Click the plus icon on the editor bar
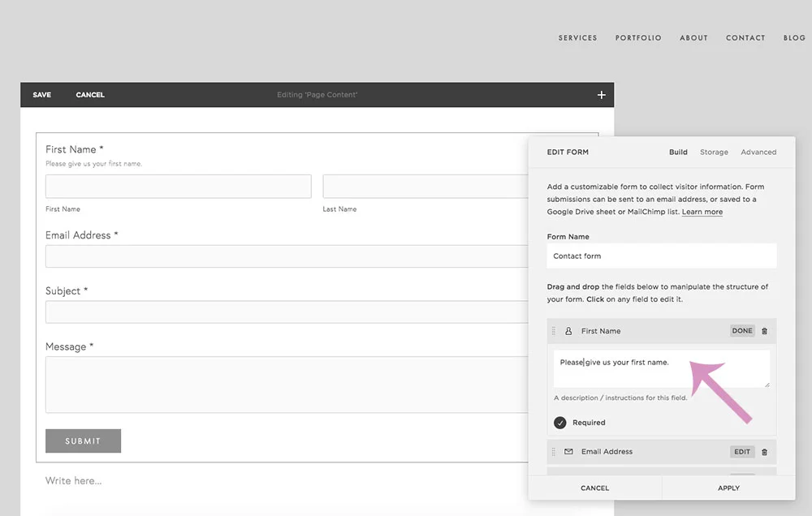Image resolution: width=812 pixels, height=516 pixels. [x=601, y=95]
